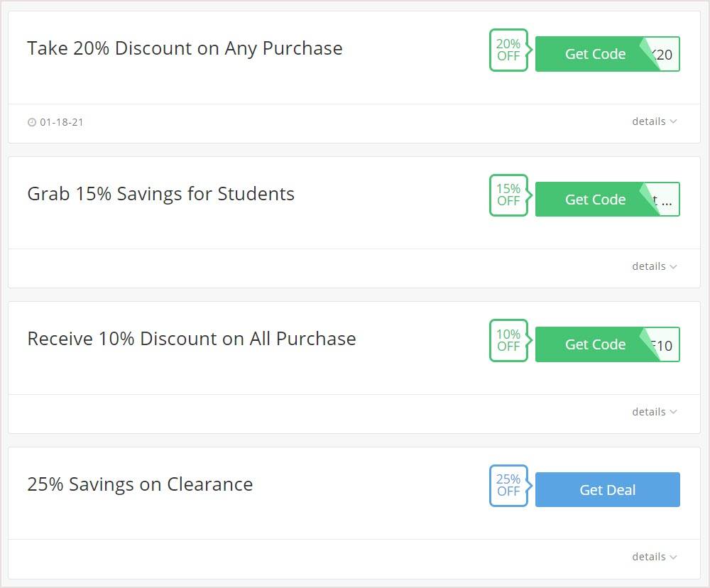Open the 25% Savings on Clearance title
This screenshot has width=710, height=588.
coord(140,484)
